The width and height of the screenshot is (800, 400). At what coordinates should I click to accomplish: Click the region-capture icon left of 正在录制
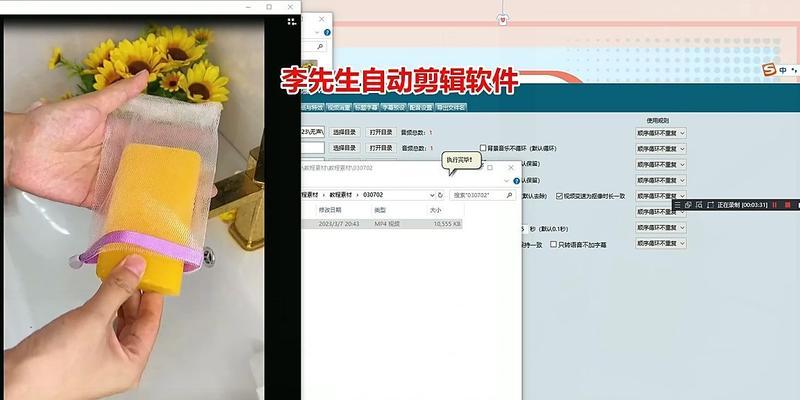[710, 205]
